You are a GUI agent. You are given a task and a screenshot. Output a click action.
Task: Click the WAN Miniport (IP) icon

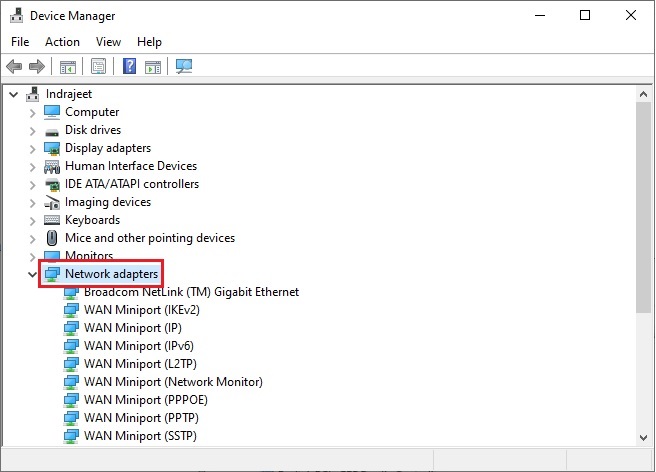[x=71, y=328]
